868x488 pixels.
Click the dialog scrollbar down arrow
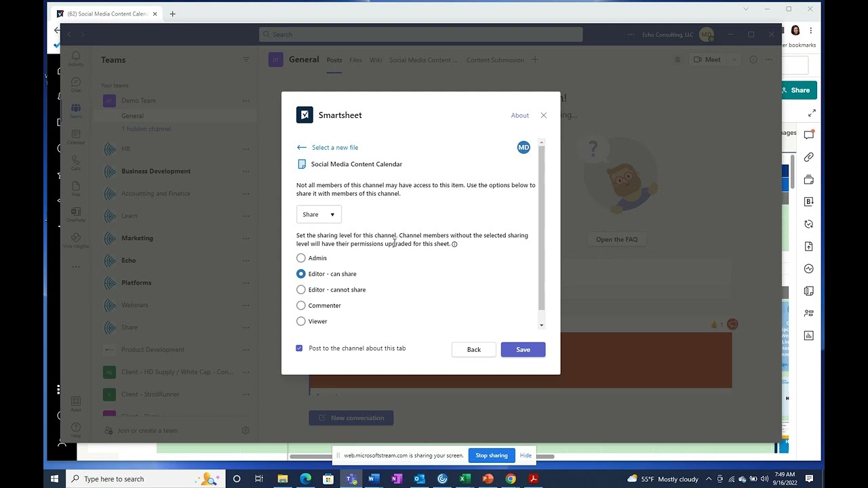tap(541, 325)
